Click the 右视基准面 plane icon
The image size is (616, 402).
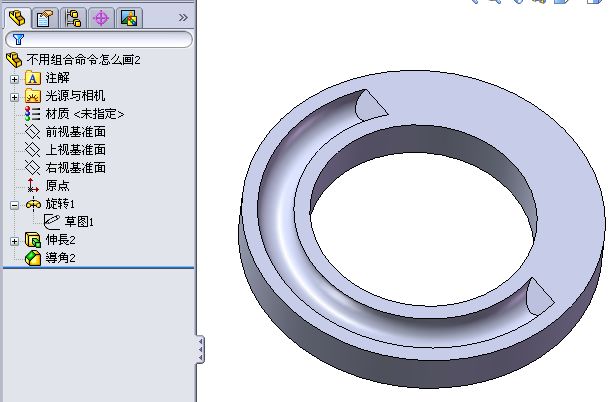tap(32, 168)
